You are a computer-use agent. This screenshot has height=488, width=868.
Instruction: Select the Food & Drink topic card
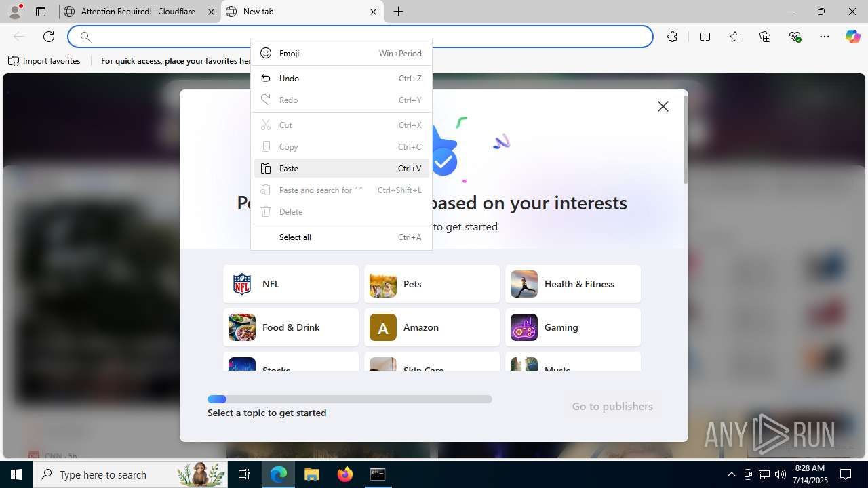291,327
